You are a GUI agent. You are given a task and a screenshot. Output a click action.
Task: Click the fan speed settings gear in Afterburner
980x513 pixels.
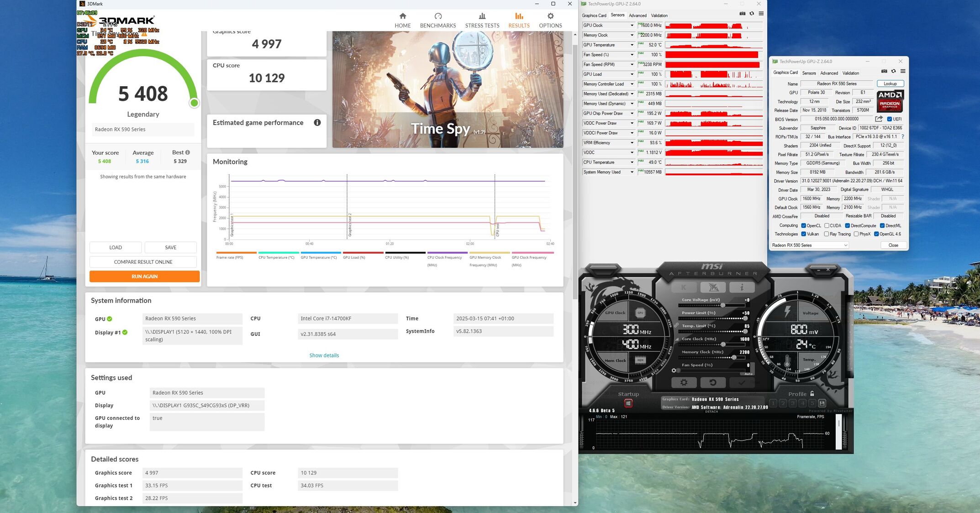(674, 371)
